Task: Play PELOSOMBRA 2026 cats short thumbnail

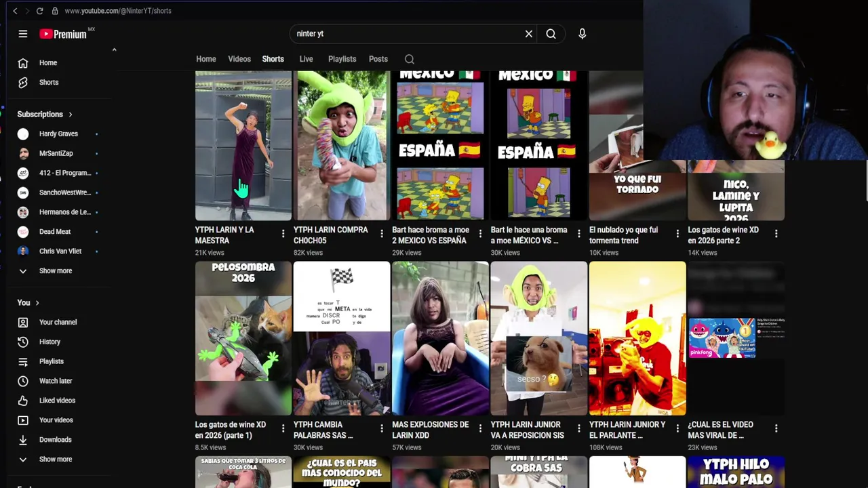Action: click(x=243, y=338)
